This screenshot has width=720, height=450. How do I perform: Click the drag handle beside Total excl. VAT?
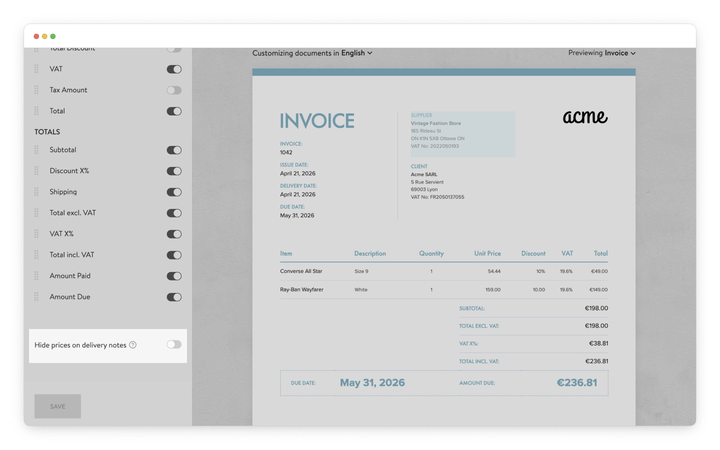[x=36, y=213]
